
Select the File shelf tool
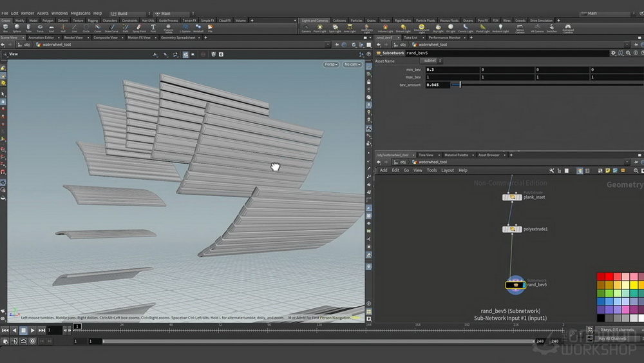[x=210, y=28]
